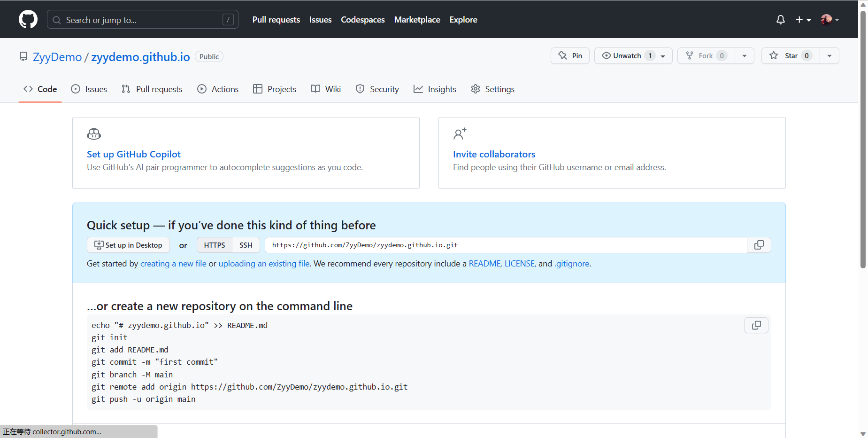
Task: Expand the Fork options dropdown arrow
Action: tap(745, 56)
